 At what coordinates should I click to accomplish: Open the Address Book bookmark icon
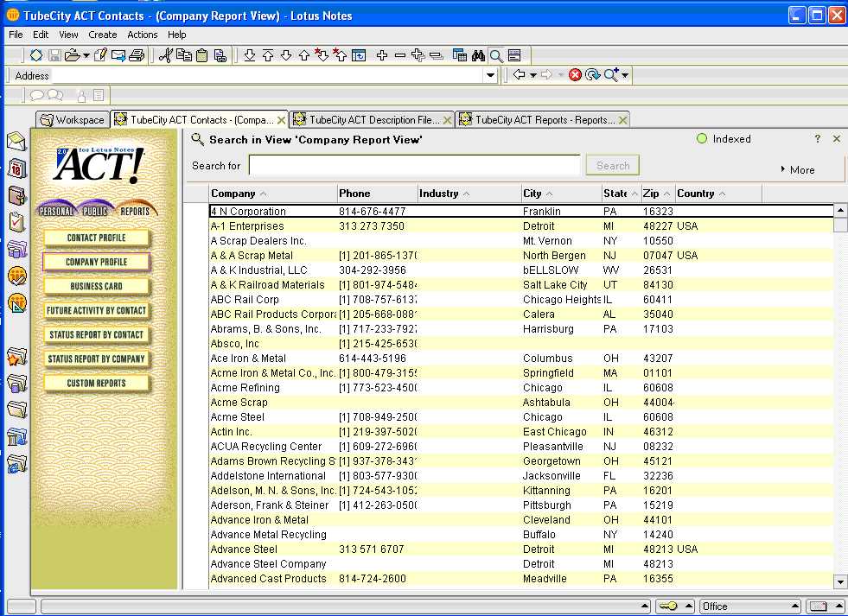click(16, 195)
